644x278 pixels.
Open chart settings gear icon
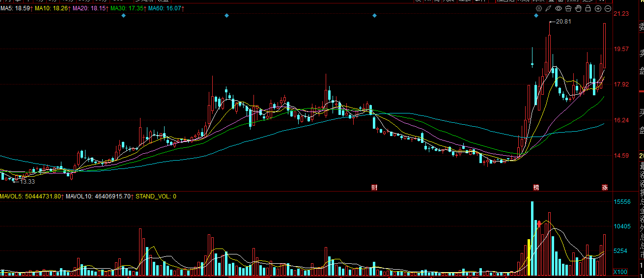coord(539,8)
